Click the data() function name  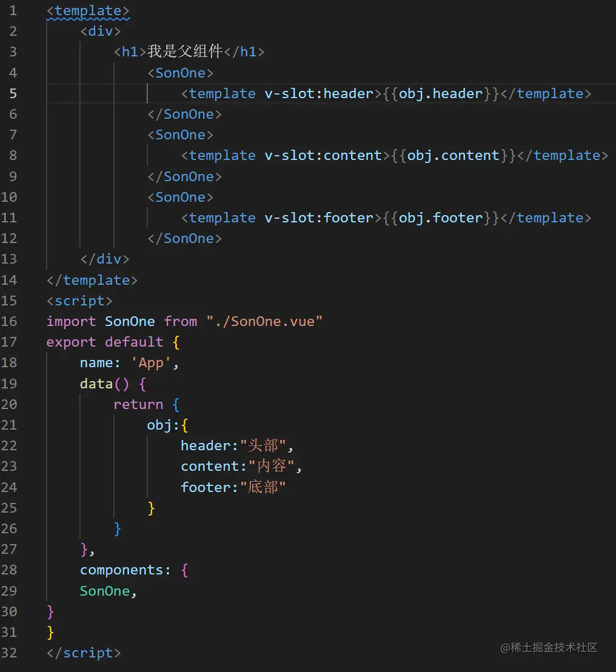(96, 384)
